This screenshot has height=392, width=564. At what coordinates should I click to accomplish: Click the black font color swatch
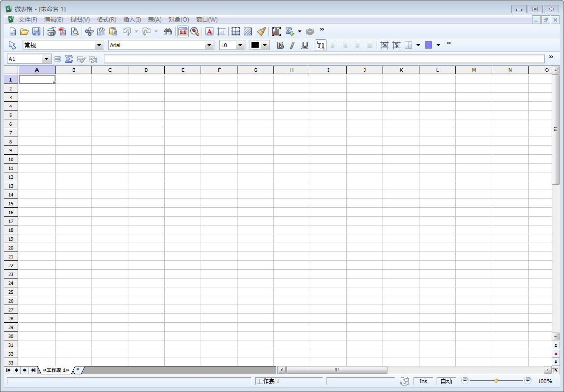pos(255,45)
